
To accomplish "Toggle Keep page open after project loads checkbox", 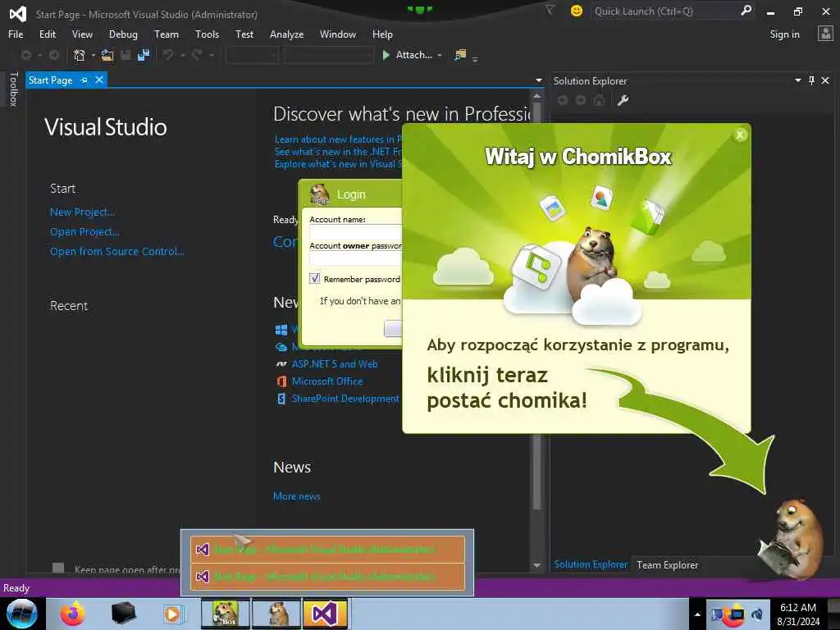I will click(58, 568).
